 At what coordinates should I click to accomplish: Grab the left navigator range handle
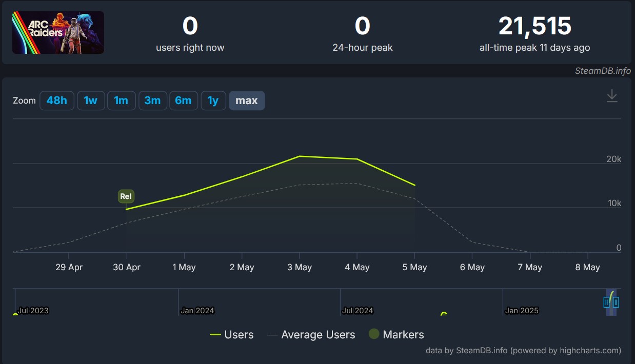click(607, 302)
